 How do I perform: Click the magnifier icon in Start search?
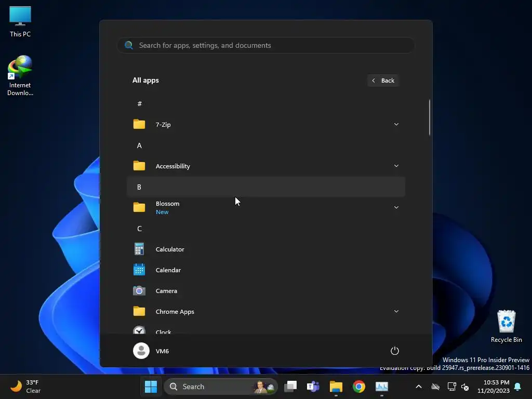[x=129, y=45]
